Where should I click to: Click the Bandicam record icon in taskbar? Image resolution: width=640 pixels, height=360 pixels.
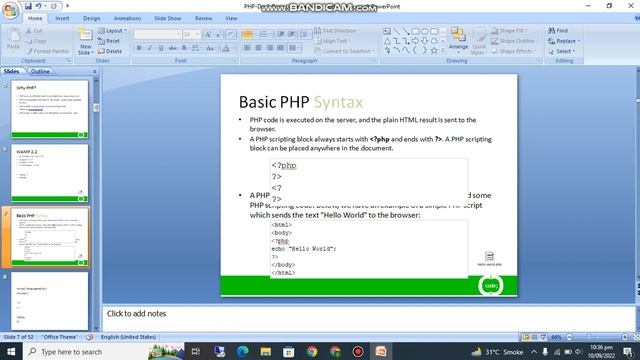[x=358, y=351]
